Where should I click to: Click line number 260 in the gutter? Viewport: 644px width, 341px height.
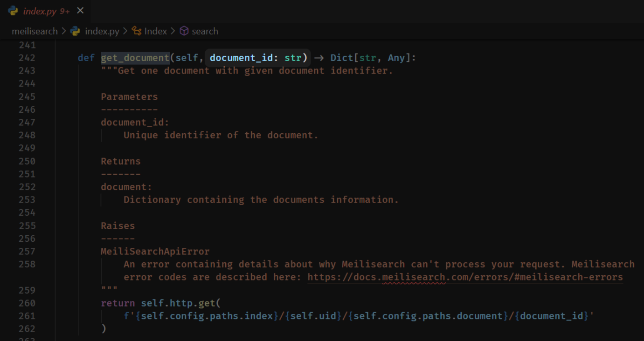pos(27,303)
